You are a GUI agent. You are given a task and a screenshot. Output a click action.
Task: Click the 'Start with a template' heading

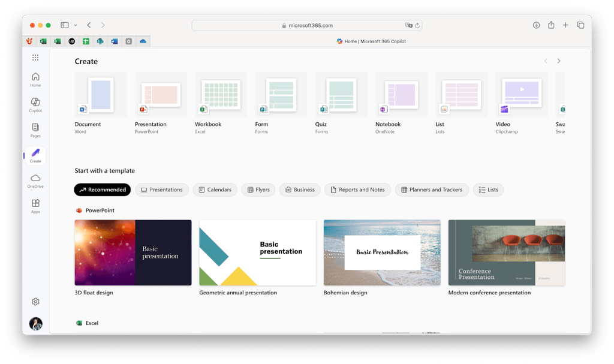(x=104, y=170)
